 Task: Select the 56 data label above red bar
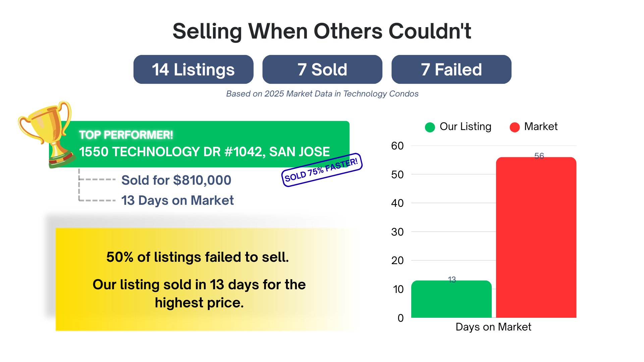(539, 156)
